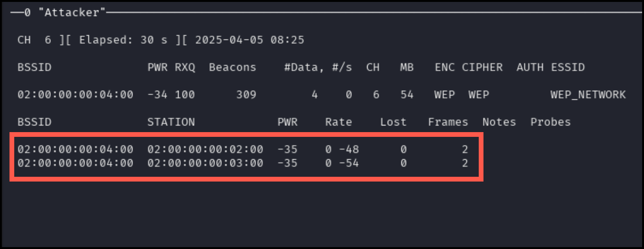
Task: Click access point BSSID 02:00:00:00:04:00
Action: [x=76, y=95]
